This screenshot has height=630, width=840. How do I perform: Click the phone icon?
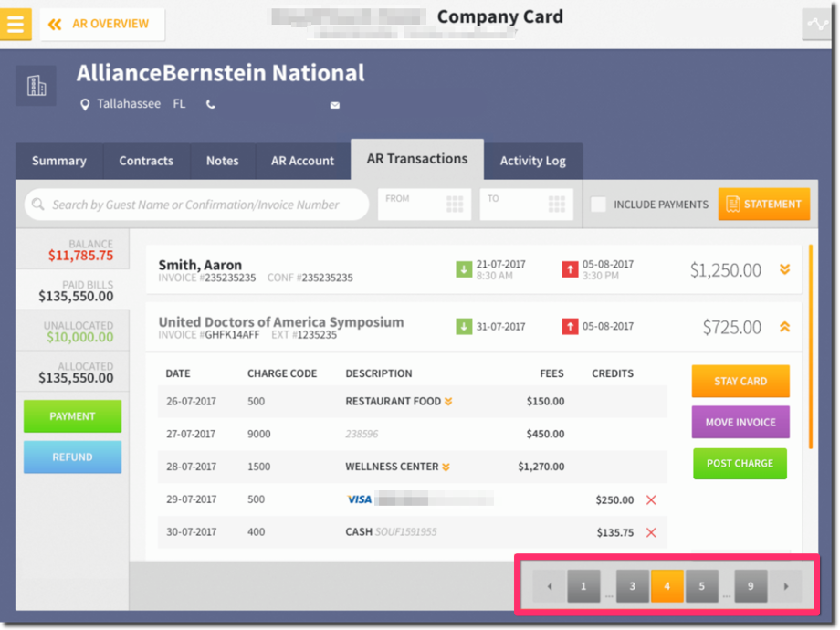(211, 104)
